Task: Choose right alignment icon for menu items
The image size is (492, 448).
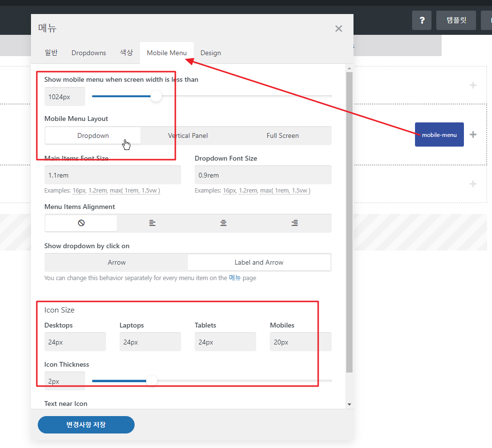Action: tap(294, 223)
